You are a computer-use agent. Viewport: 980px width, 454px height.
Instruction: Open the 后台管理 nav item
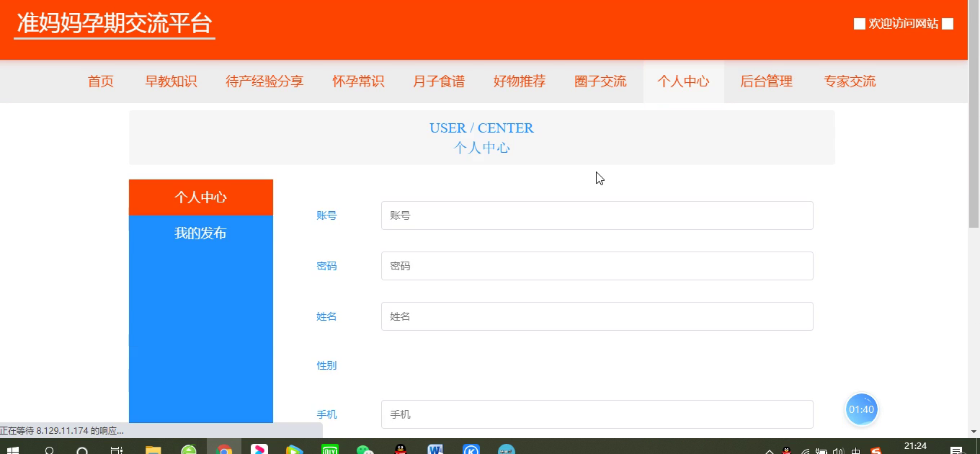point(766,81)
